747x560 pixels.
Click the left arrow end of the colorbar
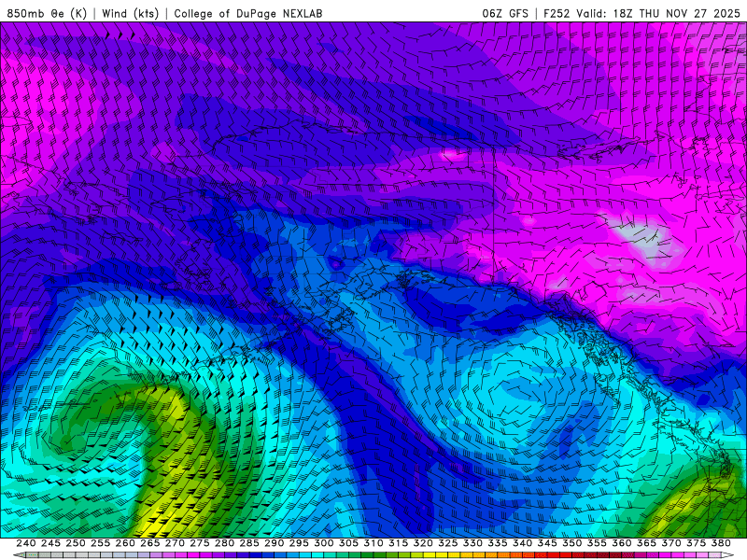pyautogui.click(x=19, y=555)
